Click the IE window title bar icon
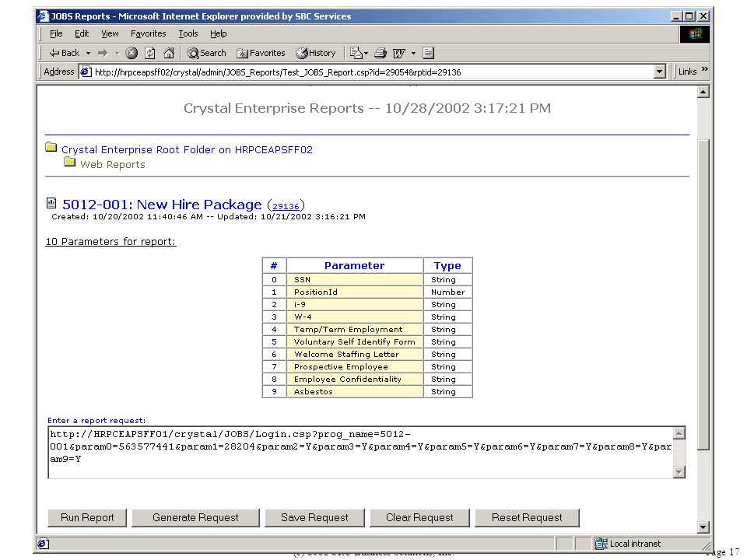The width and height of the screenshot is (747, 560). pyautogui.click(x=44, y=16)
